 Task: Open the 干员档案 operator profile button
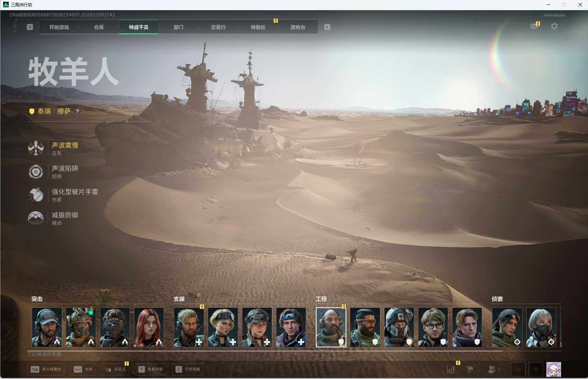point(188,369)
